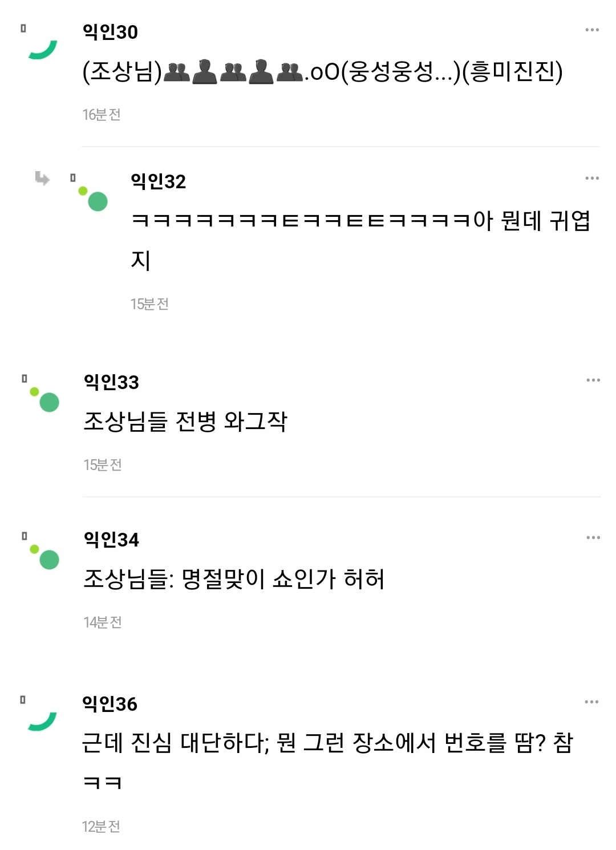The image size is (616, 850).
Task: Click 익인32's green dot profile avatar
Action: pos(94,198)
